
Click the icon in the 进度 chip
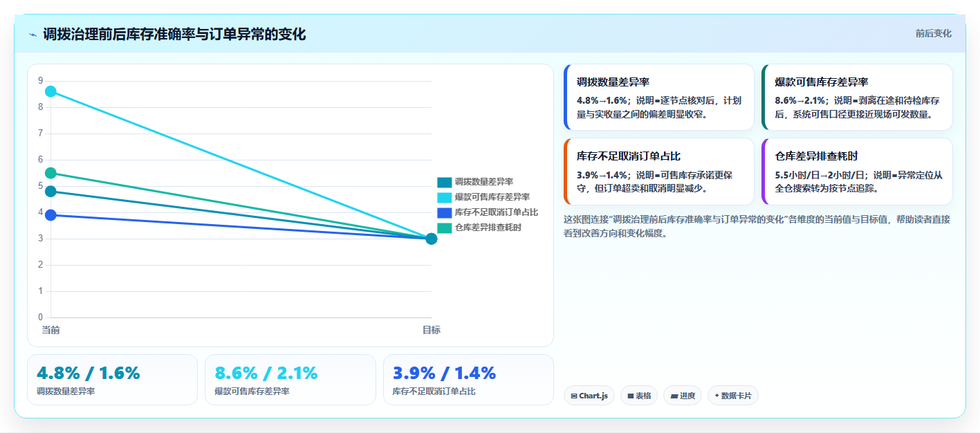tap(674, 396)
